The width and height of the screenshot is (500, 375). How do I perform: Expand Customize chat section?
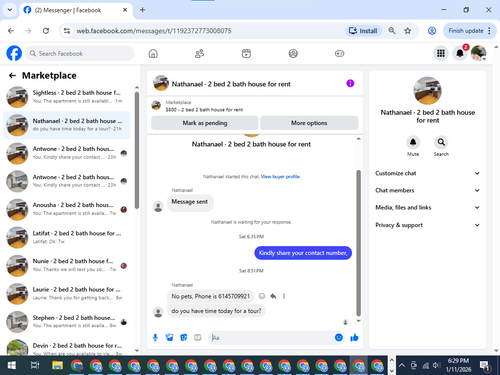click(427, 173)
